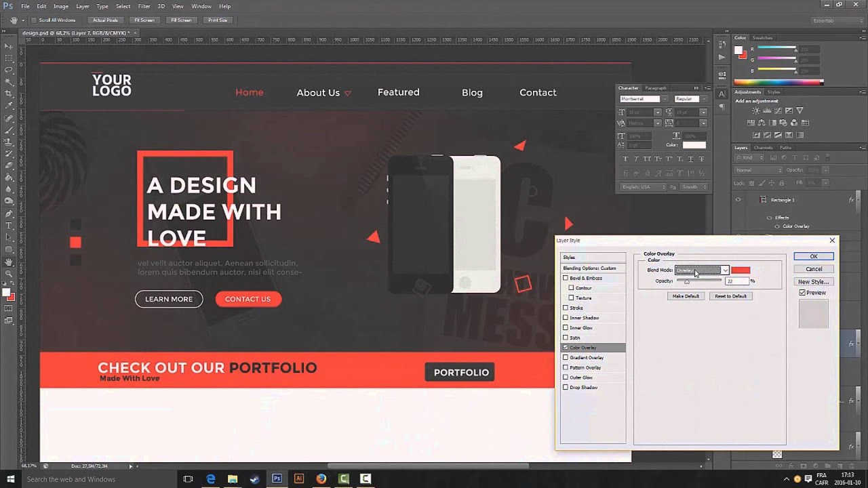This screenshot has width=868, height=488.
Task: Click the opacity percent input field
Action: tap(737, 281)
